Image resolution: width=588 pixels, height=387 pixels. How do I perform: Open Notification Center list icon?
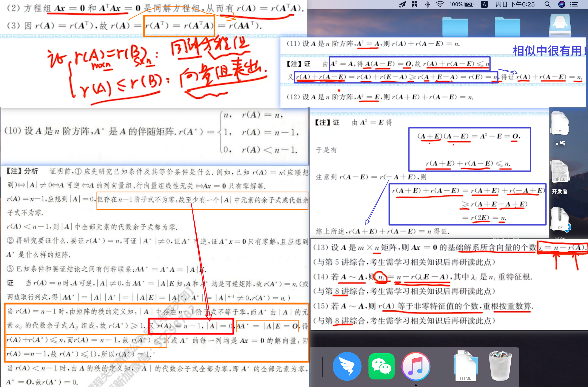click(574, 4)
